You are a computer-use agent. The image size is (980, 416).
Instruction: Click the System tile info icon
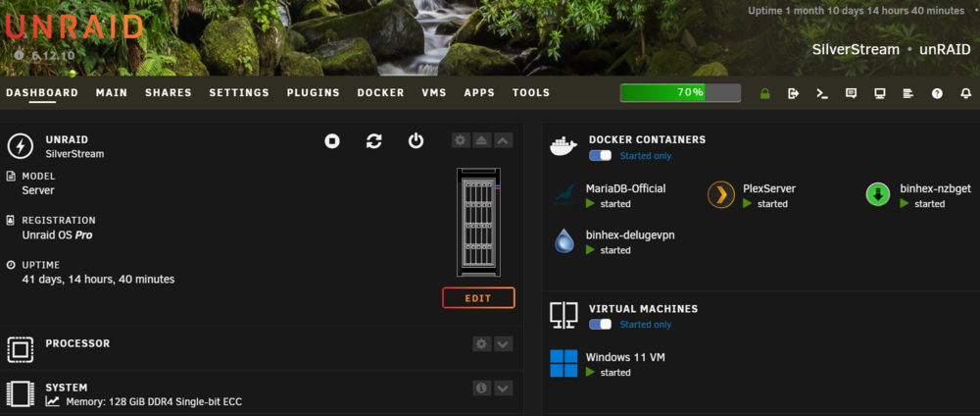(481, 388)
